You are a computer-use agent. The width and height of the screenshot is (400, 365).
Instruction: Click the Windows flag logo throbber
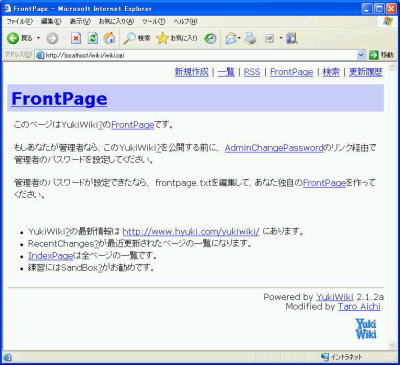[387, 22]
